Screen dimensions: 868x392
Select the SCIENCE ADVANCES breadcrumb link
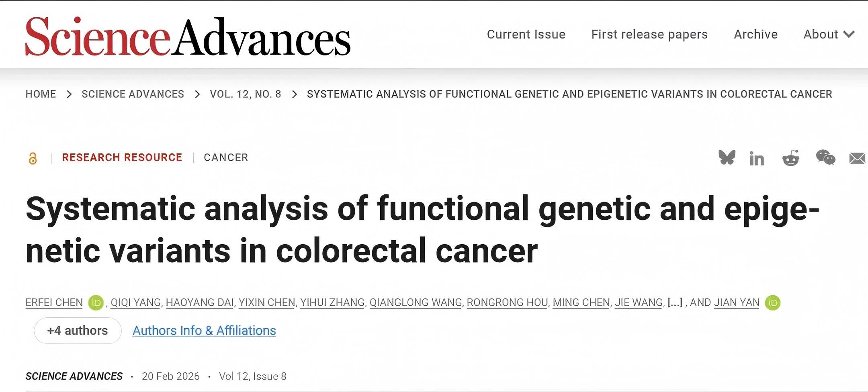click(133, 94)
